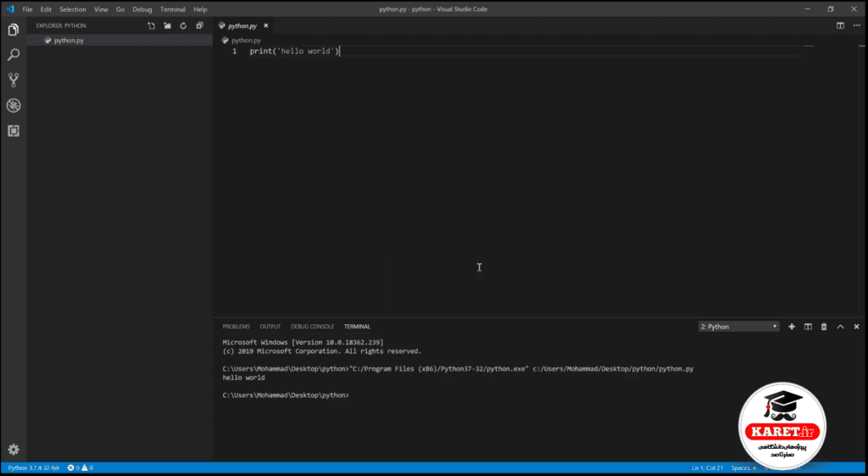The width and height of the screenshot is (868, 476).
Task: Open the Extensions view
Action: pos(14,131)
